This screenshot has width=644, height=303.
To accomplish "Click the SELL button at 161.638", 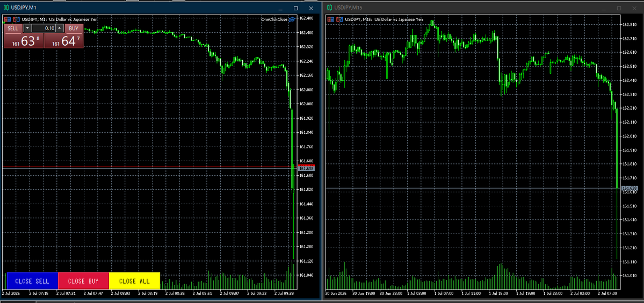I will pyautogui.click(x=24, y=41).
